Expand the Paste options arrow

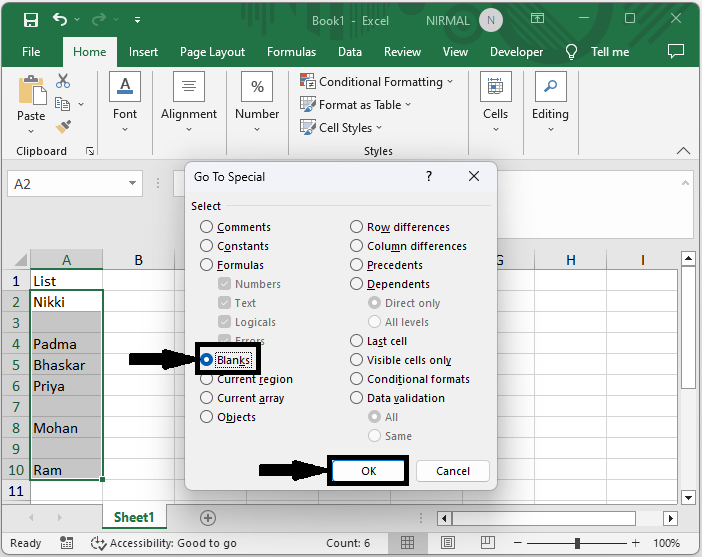[x=31, y=131]
